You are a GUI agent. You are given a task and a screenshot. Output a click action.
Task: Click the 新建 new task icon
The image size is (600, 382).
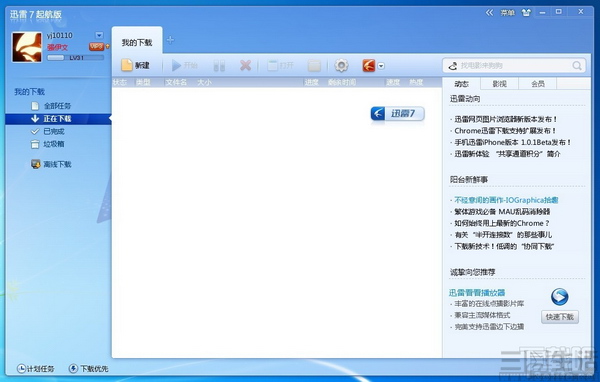(127, 65)
